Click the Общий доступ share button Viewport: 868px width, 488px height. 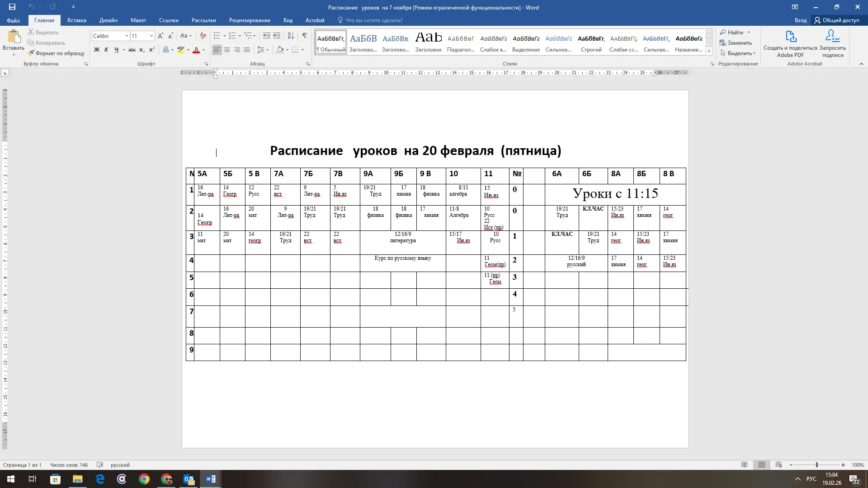pos(837,20)
